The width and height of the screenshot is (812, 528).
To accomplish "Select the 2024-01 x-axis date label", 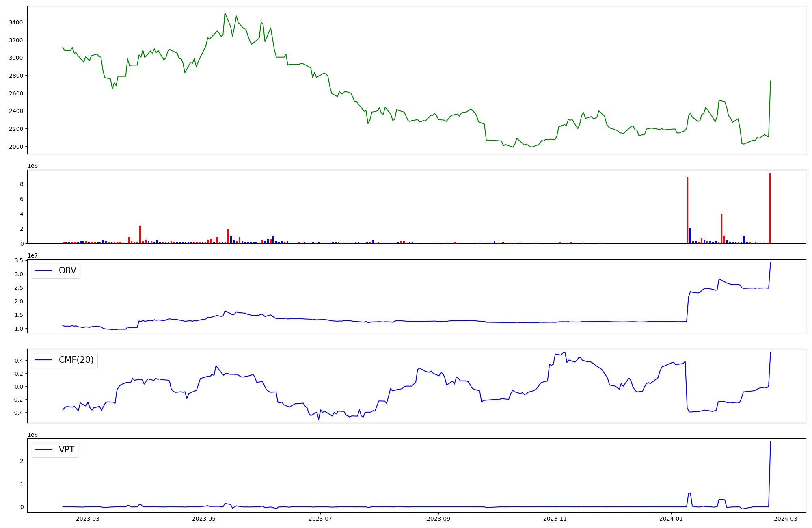I will tap(671, 519).
